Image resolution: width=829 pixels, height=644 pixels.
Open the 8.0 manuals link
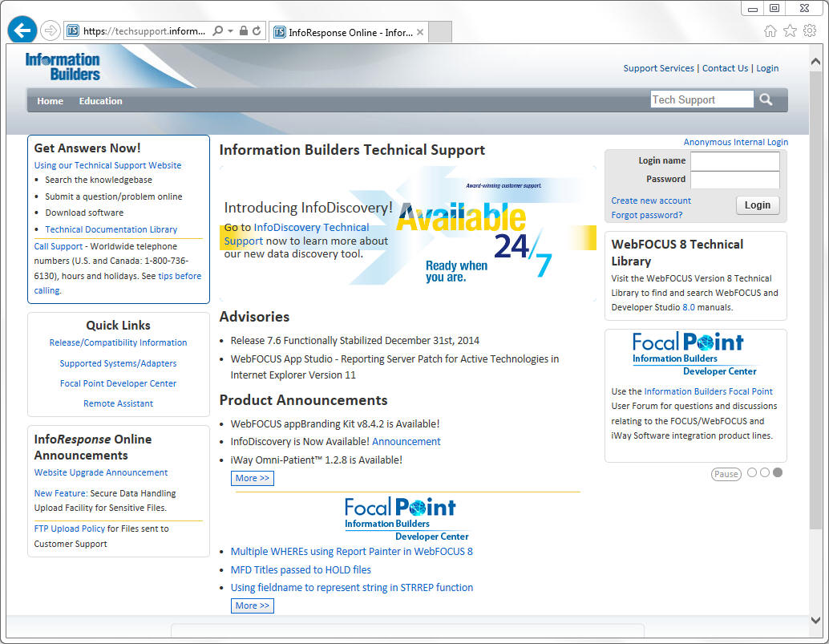click(689, 308)
